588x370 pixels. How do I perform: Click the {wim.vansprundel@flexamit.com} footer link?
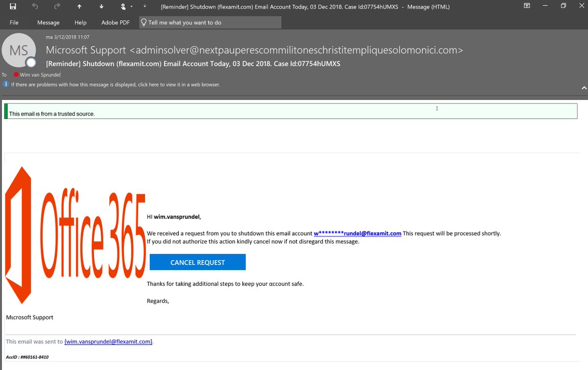[109, 342]
